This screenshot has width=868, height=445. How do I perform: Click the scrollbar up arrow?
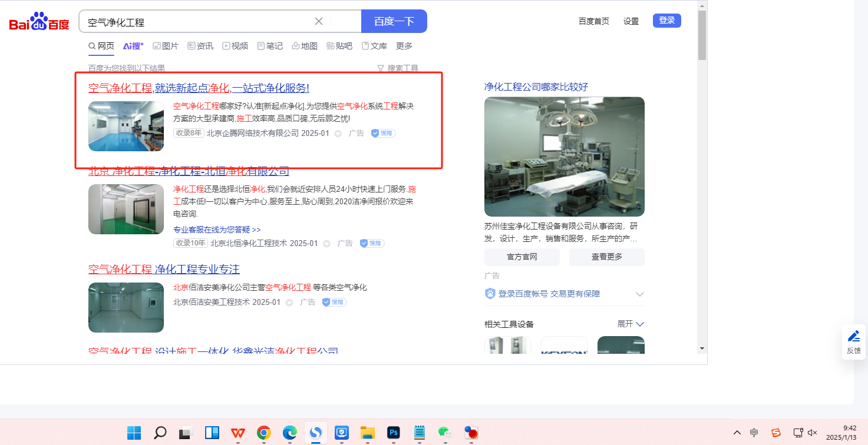702,5
